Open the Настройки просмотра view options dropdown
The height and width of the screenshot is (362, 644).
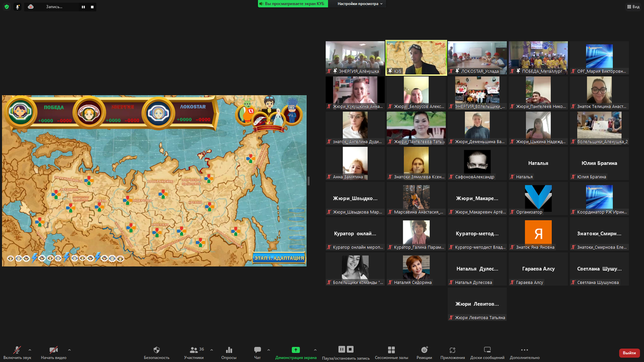pos(360,4)
